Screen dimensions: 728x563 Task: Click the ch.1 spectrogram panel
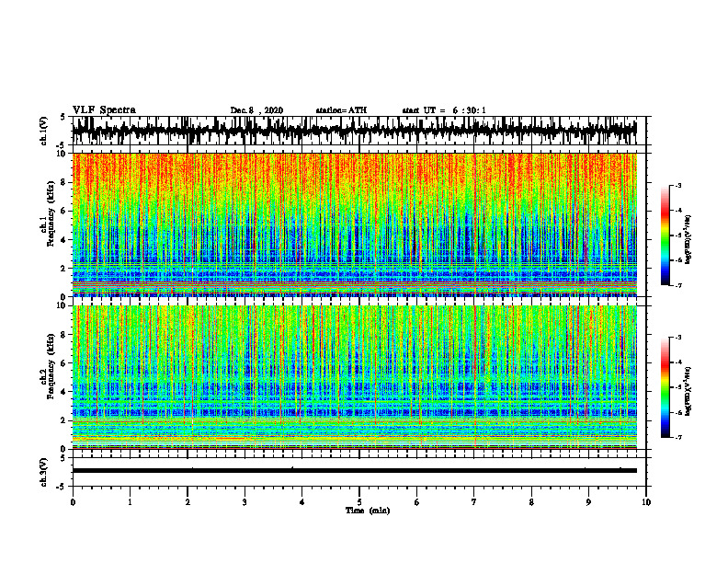(355, 224)
